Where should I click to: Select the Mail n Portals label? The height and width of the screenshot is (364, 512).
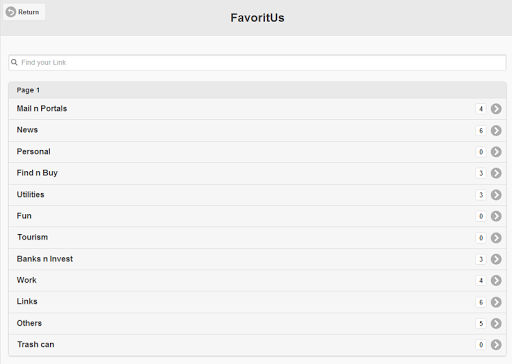(x=42, y=108)
